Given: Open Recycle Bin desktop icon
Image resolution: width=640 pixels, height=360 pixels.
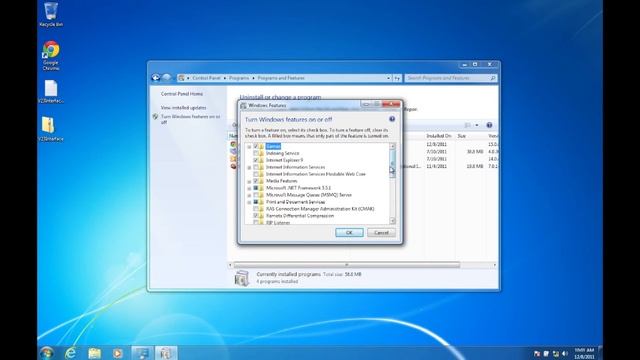Looking at the screenshot, I should click(x=51, y=14).
